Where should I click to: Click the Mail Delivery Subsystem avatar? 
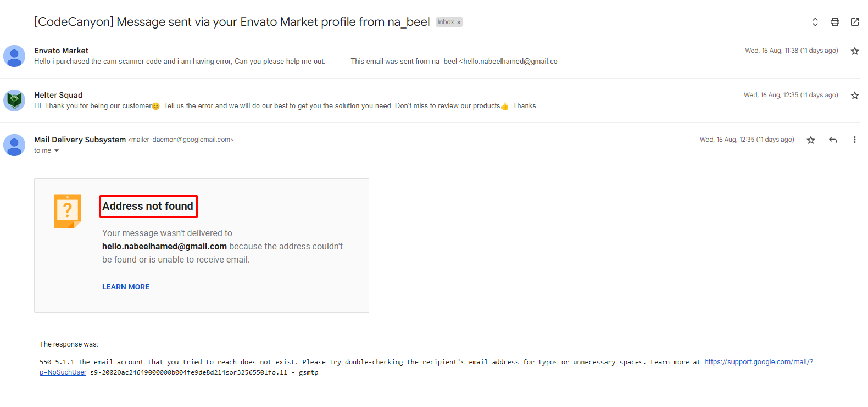click(x=14, y=145)
